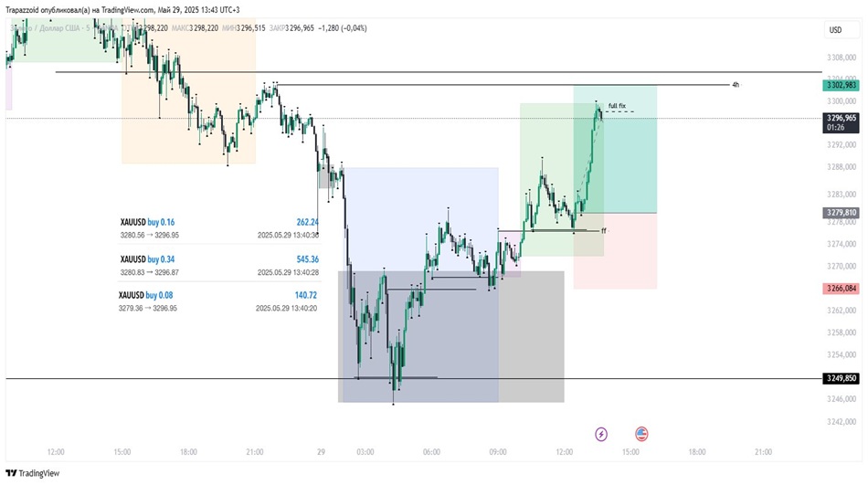
Task: Click the US flag economic event icon
Action: coord(641,434)
